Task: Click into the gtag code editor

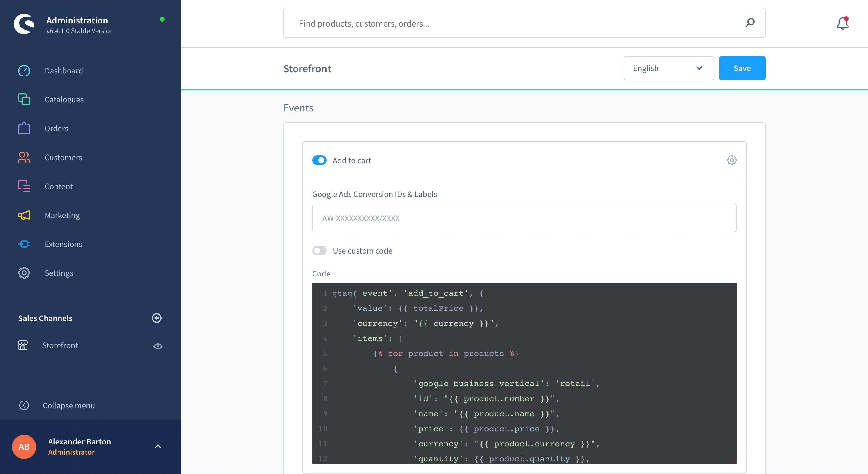Action: 524,373
